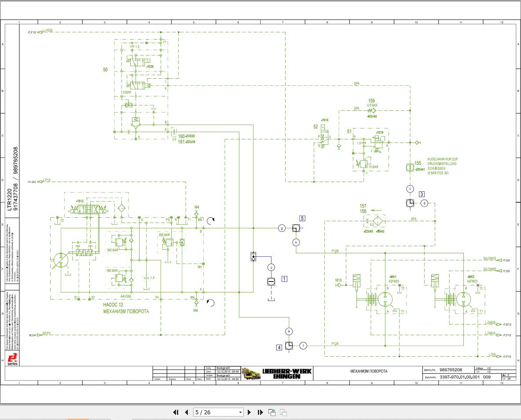Click the measuring point symbol next to box 5
Image resolution: width=521 pixels, height=420 pixels.
pos(296,228)
